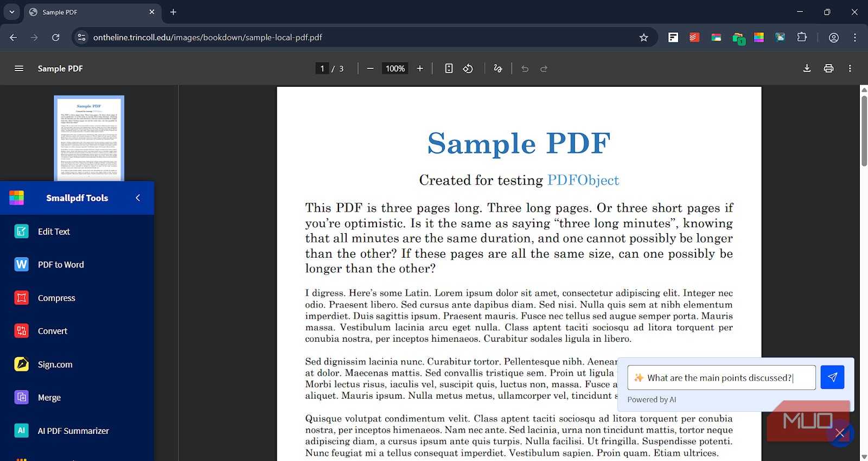868x461 pixels.
Task: Open the tab search dropdown arrow
Action: point(11,12)
